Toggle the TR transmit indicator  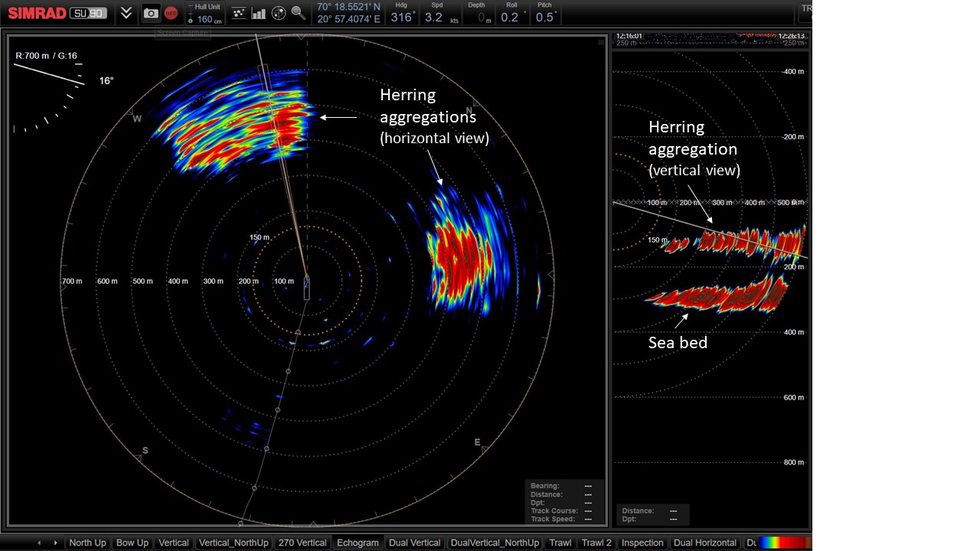tap(805, 8)
